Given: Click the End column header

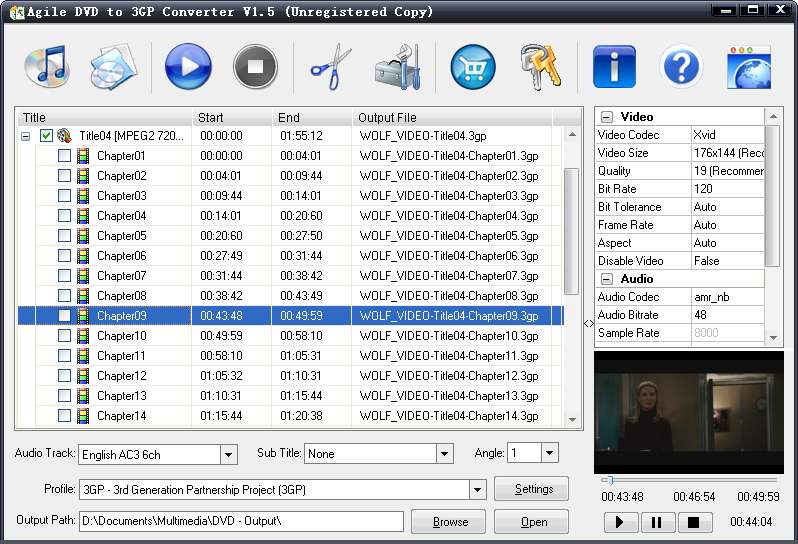Looking at the screenshot, I should click(x=312, y=118).
